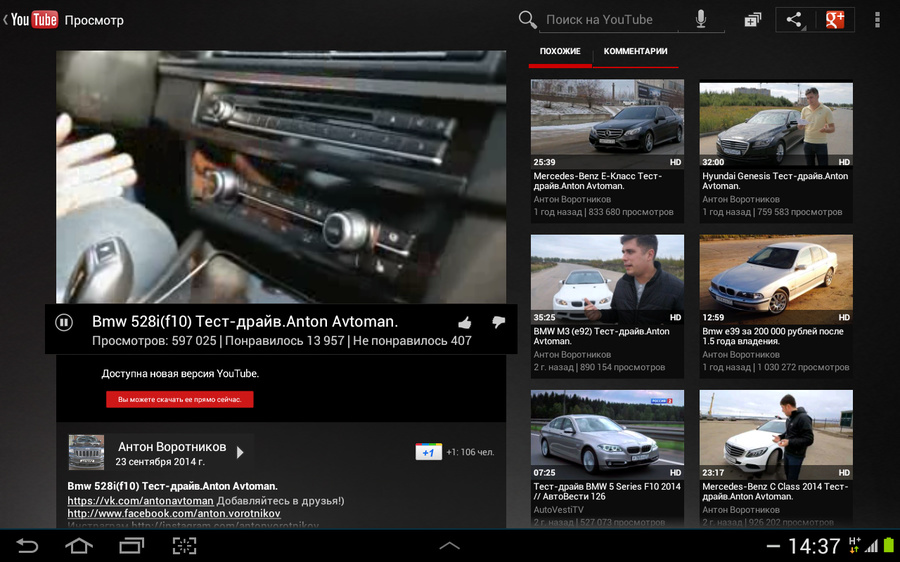900x562 pixels.
Task: Tap the video title Bmw 528i(f10) in info bar
Action: tap(245, 321)
